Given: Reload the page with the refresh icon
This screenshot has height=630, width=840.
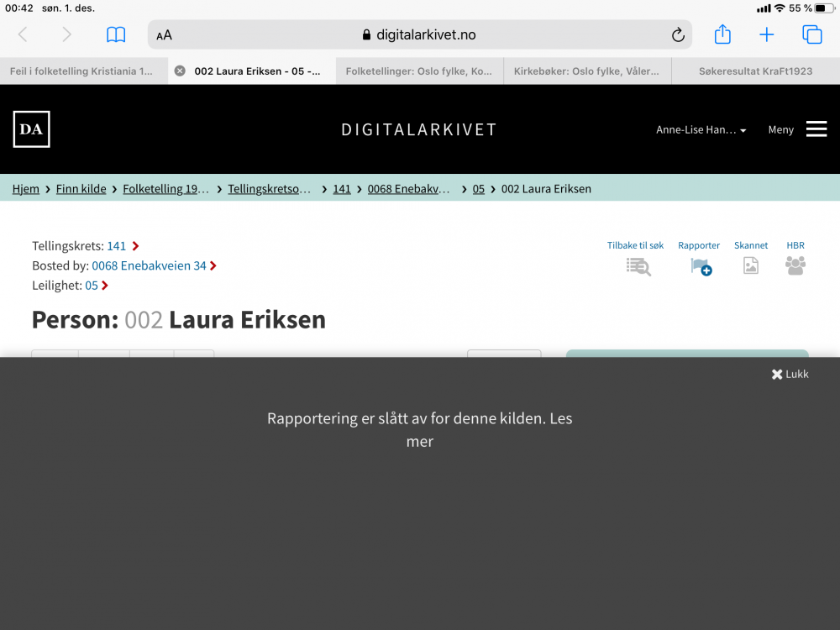Looking at the screenshot, I should pos(678,34).
